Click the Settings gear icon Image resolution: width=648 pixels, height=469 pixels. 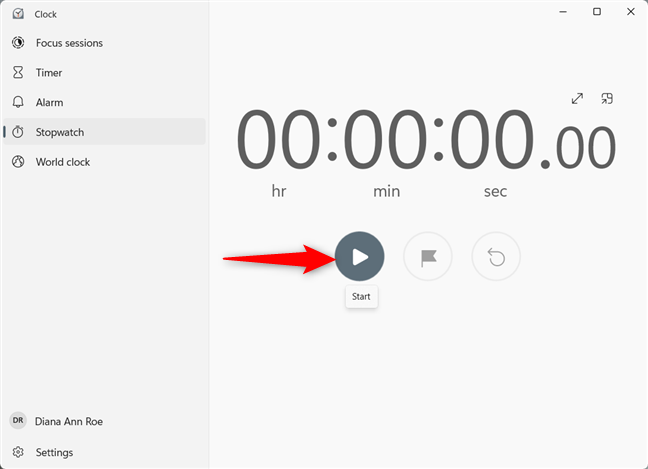pyautogui.click(x=18, y=452)
